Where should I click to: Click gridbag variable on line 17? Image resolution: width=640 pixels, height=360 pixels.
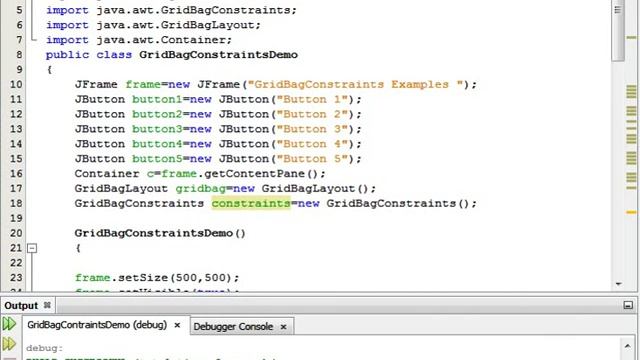pyautogui.click(x=200, y=189)
